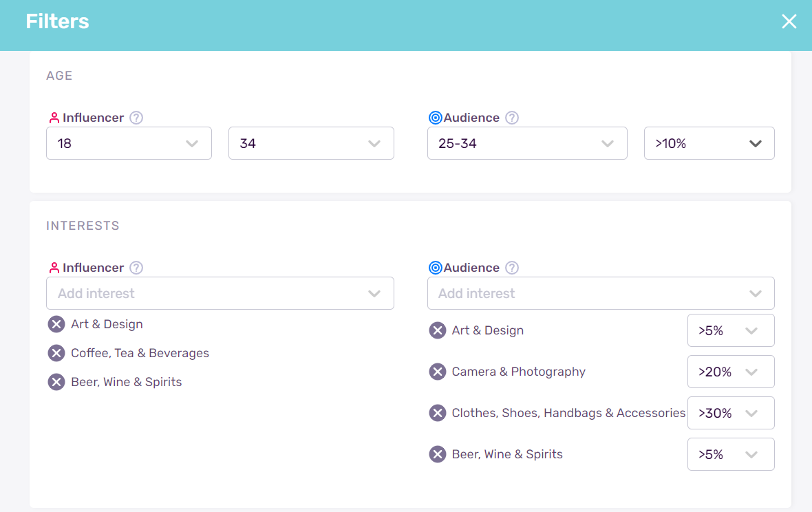Open the audience age percentage dropdown showing >10%
Image resolution: width=812 pixels, height=512 pixels.
coord(709,143)
